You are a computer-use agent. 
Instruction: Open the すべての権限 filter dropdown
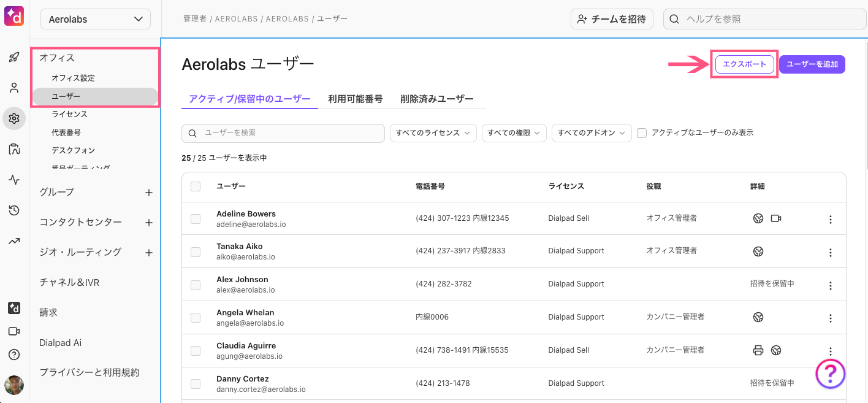[514, 133]
